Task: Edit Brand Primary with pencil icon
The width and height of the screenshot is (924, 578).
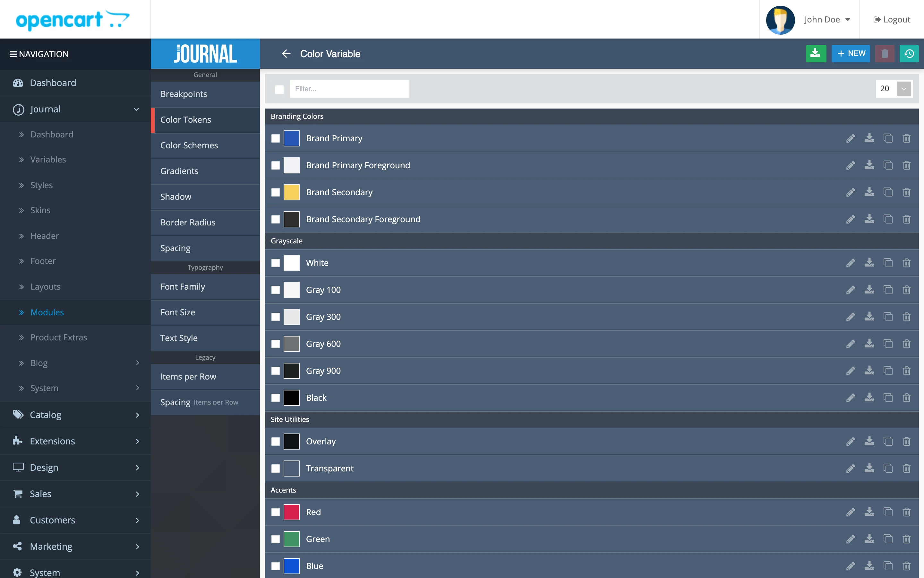Action: [x=850, y=138]
